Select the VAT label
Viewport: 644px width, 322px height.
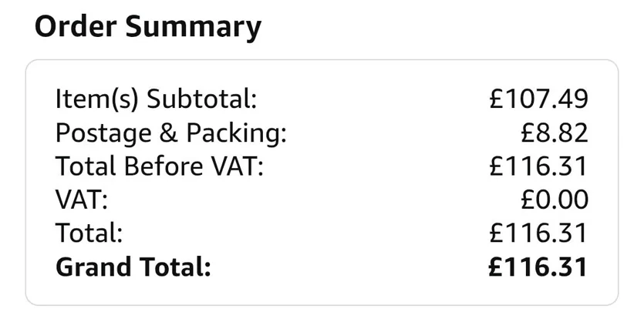tap(81, 200)
